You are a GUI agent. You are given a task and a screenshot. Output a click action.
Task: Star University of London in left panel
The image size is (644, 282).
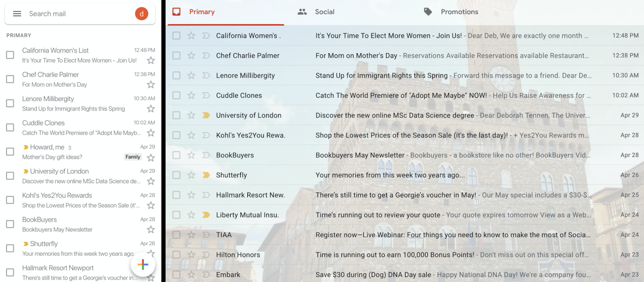click(x=151, y=181)
